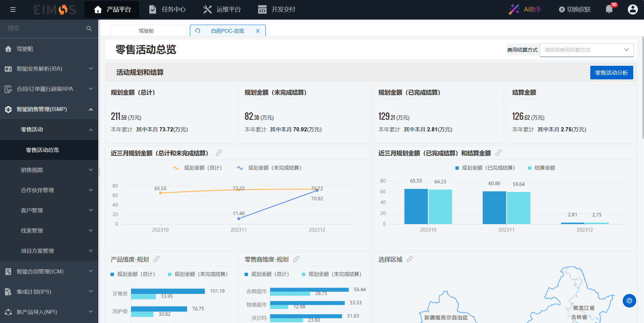The height and width of the screenshot is (323, 644).
Task: Switch to the 驾驶舱 tab
Action: coord(146,31)
